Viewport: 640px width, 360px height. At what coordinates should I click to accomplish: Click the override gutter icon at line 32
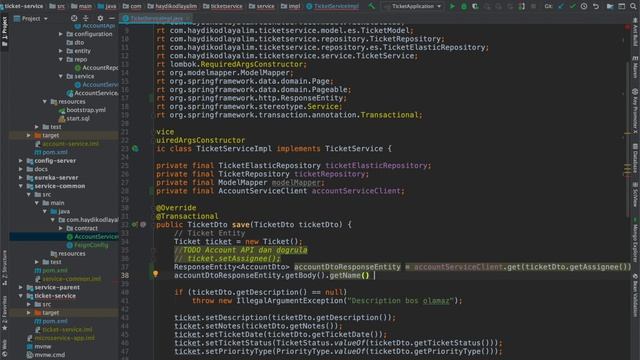135,224
